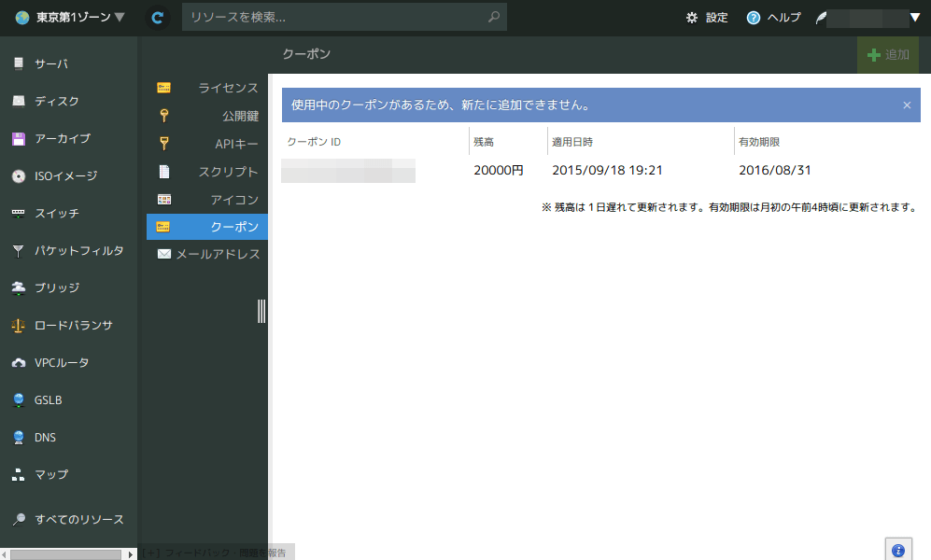The width and height of the screenshot is (931, 560).
Task: Click the 20000円 balance cell
Action: click(x=499, y=170)
